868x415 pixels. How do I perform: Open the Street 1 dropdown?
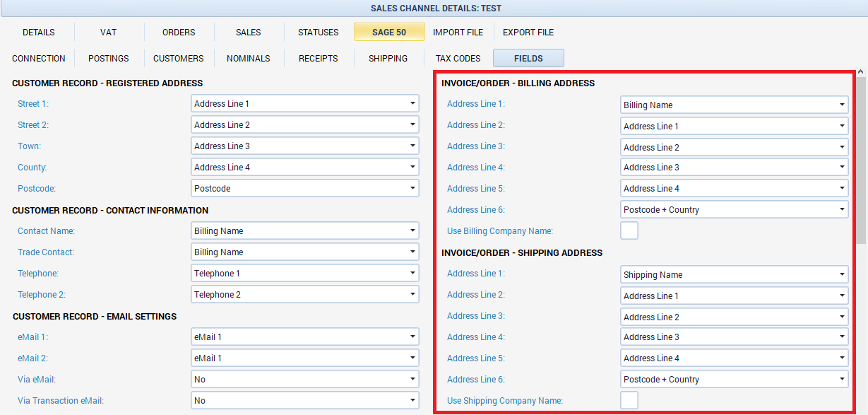pos(305,104)
